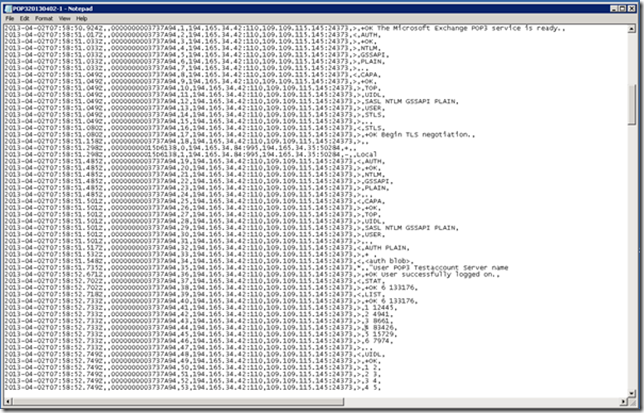Screen dimensions: 644x413
Task: Click the horizontal scrollbar right arrow
Action: [x=623, y=403]
